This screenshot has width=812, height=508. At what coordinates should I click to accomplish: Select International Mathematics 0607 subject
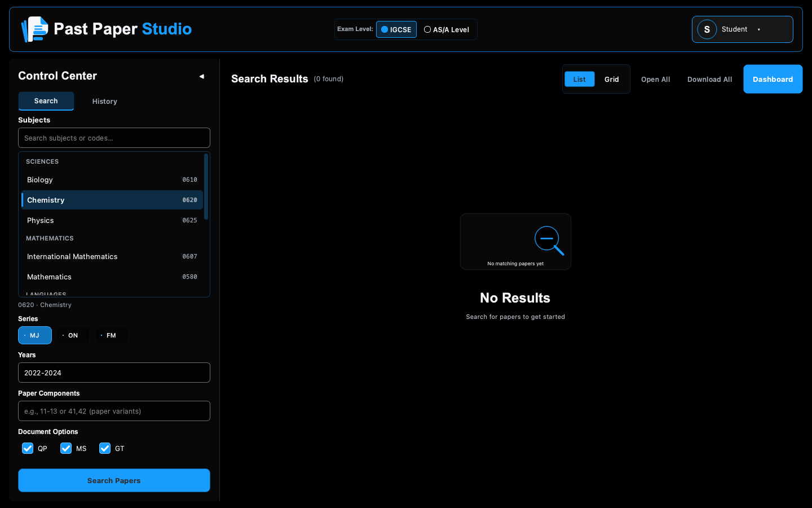click(x=112, y=257)
